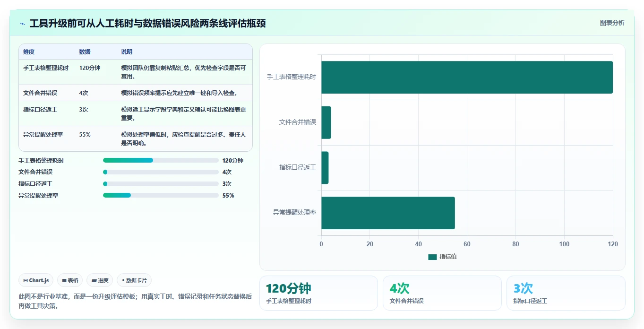
Task: Click the 120分钟 progress value label
Action: (232, 161)
